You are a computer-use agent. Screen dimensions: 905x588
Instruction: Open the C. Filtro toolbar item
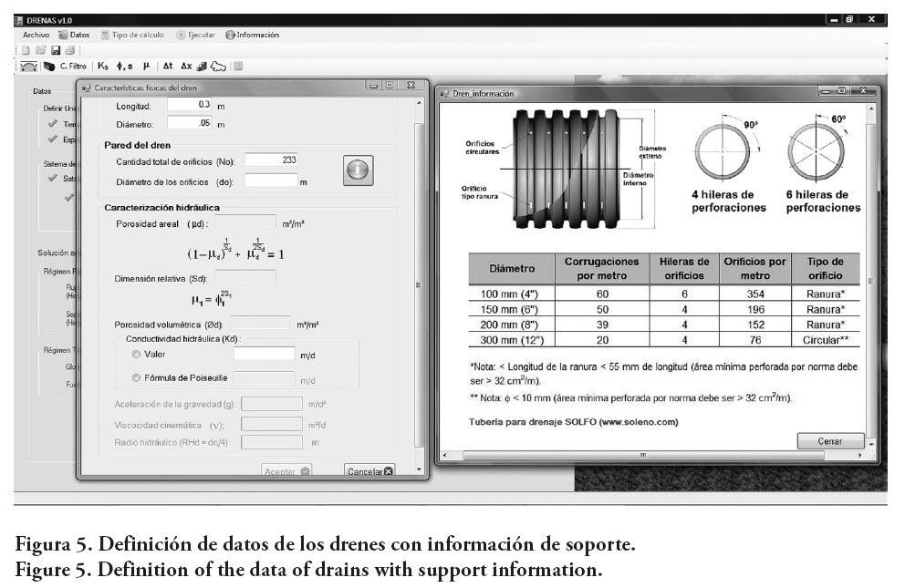pos(71,67)
